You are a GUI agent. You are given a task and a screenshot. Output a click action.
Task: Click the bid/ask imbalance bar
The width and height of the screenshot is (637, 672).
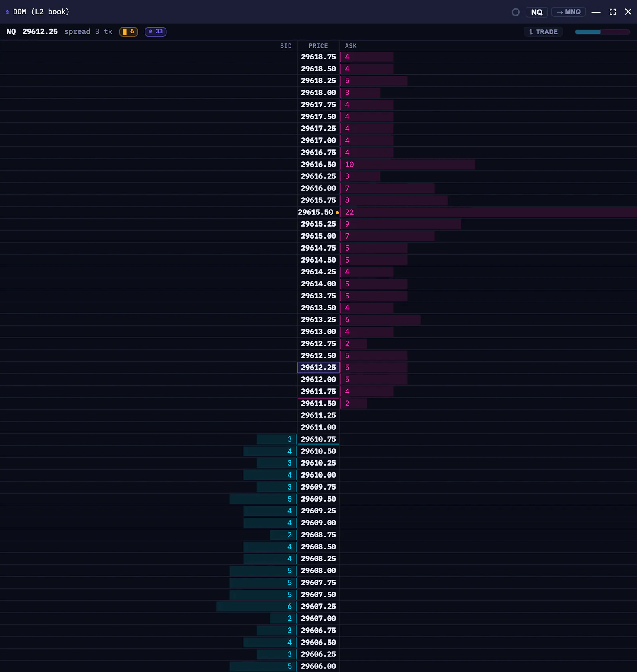(x=602, y=32)
